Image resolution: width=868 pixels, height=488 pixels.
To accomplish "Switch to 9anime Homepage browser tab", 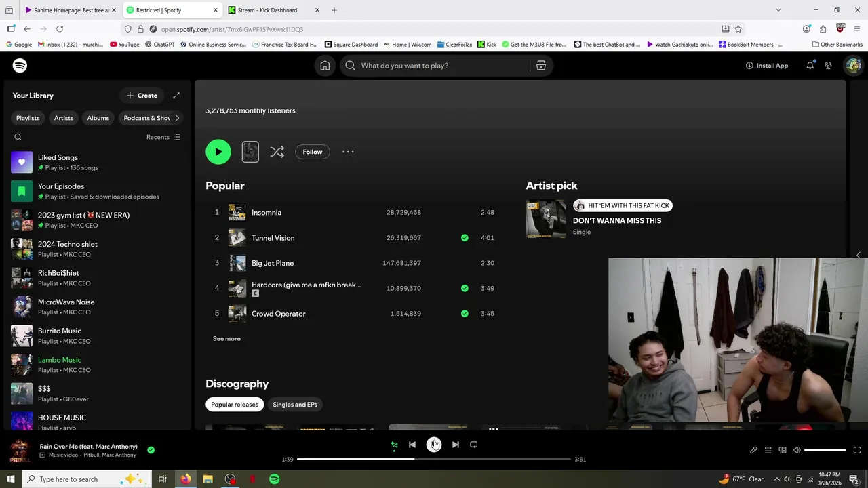I will pos(71,10).
